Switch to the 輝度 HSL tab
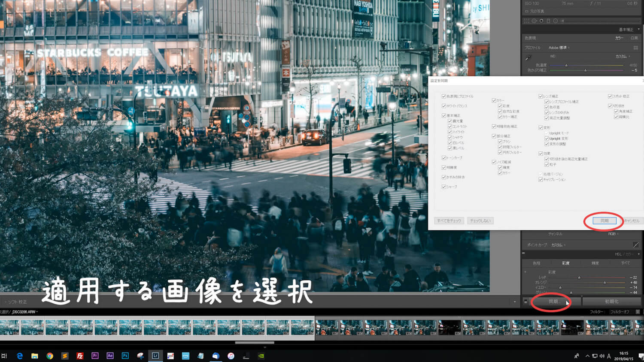 pos(595,263)
